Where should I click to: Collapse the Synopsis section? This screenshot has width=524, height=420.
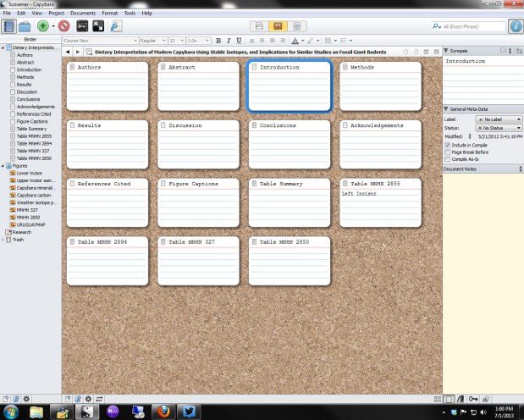[446, 51]
